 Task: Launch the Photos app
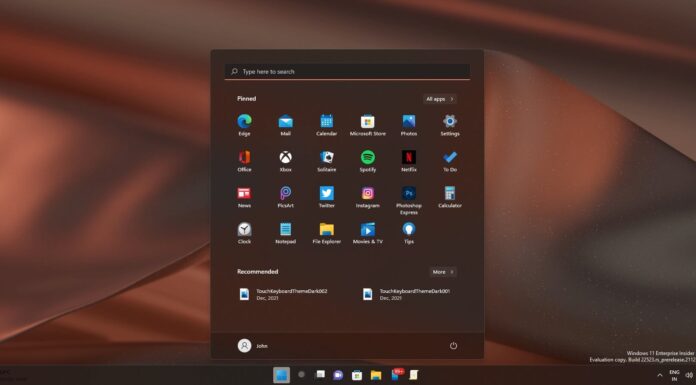coord(409,124)
